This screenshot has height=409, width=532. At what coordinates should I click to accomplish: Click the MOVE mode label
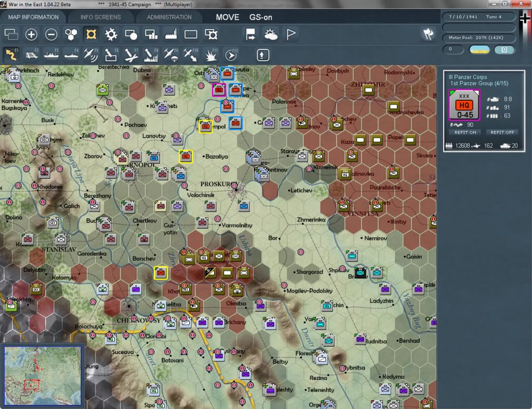point(228,17)
